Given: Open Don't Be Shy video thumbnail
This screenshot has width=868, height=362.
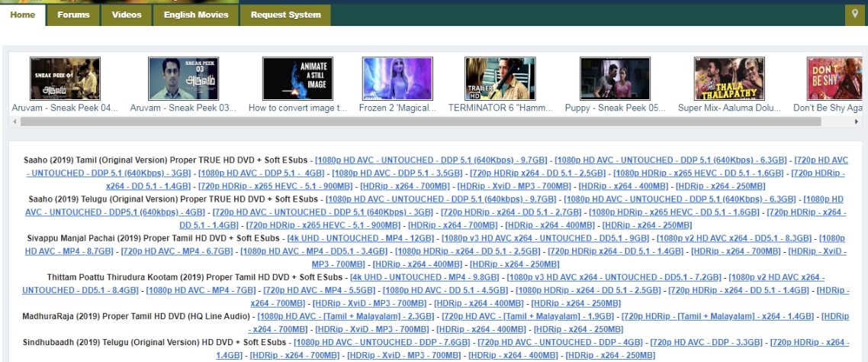Looking at the screenshot, I should click(834, 79).
